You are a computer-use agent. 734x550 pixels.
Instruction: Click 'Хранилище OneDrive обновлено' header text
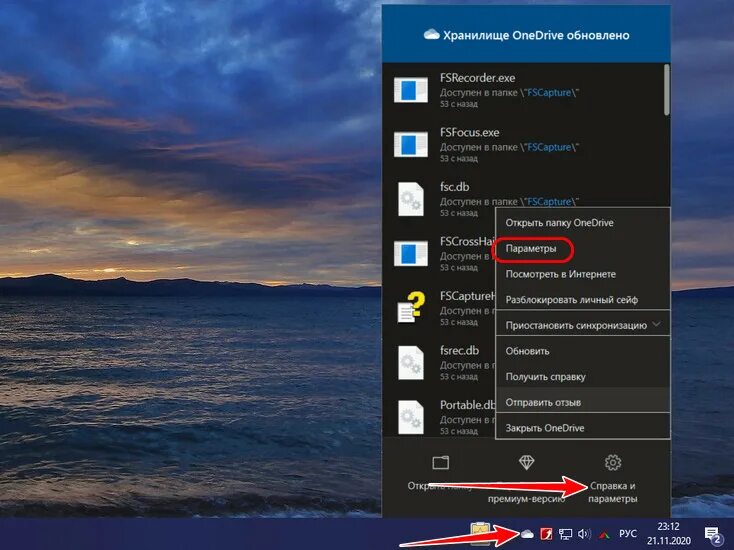[536, 35]
